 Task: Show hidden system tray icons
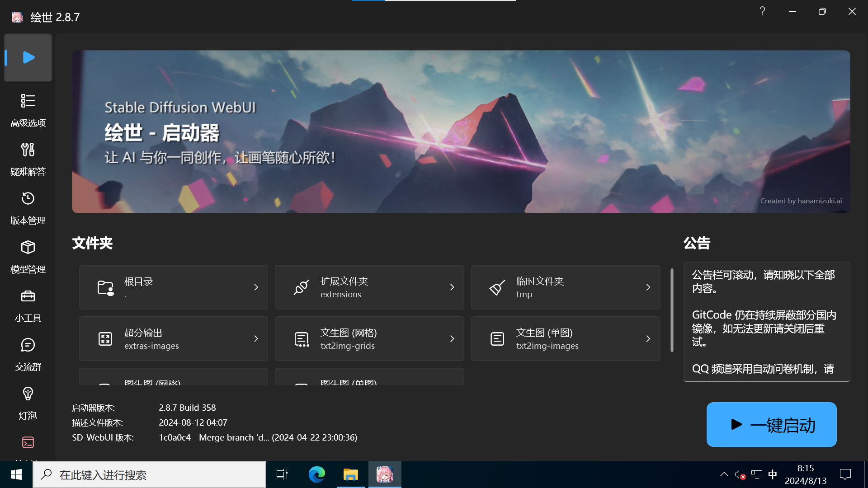click(724, 474)
